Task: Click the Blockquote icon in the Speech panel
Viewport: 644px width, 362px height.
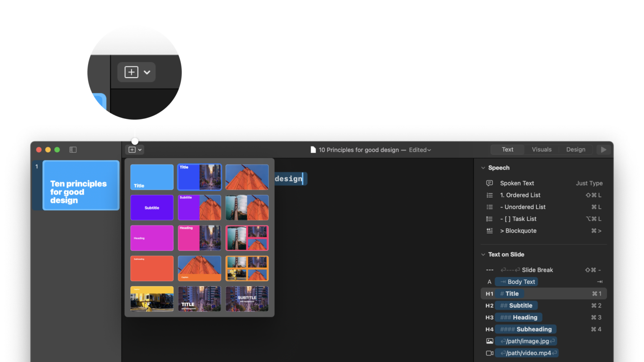Action: [x=489, y=230]
